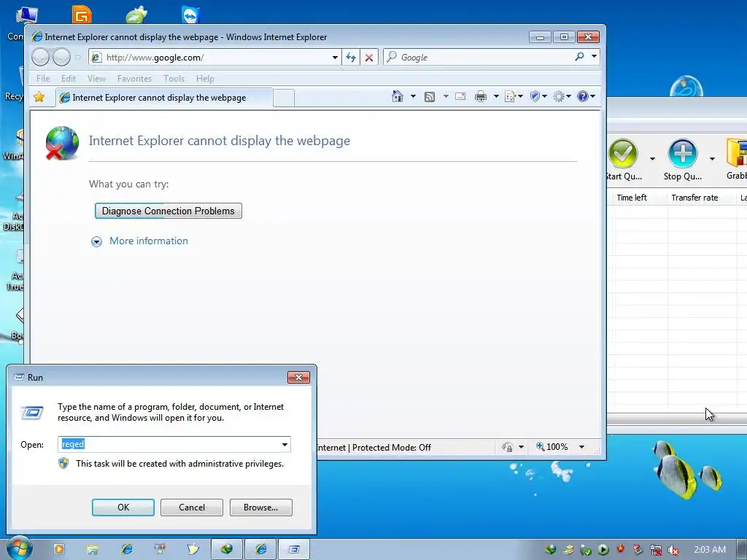Screen dimensions: 747x560
Task: Click the network tray icon with red X
Action: click(x=656, y=550)
